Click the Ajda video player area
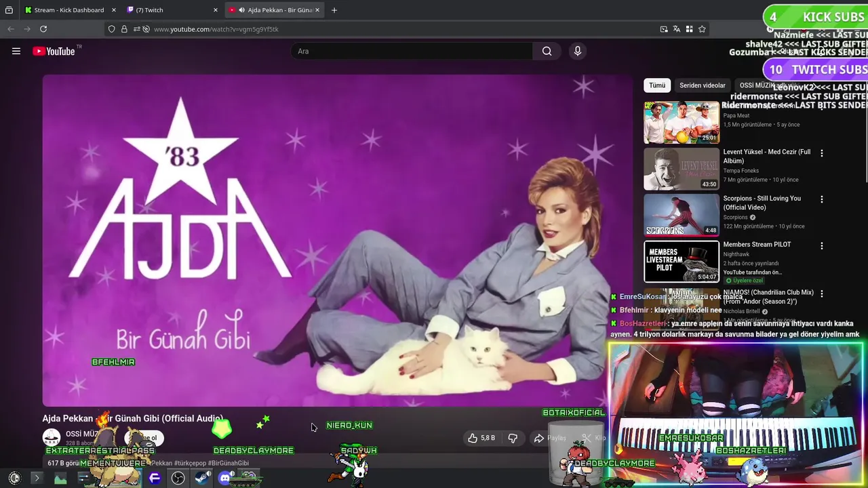The width and height of the screenshot is (868, 488). (337, 240)
